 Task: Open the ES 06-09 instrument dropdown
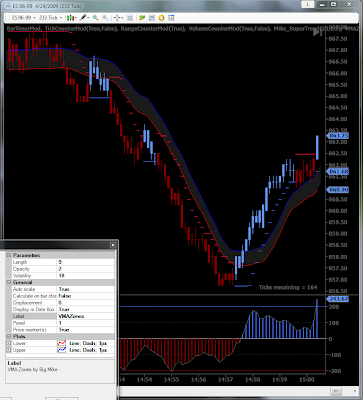tap(24, 18)
